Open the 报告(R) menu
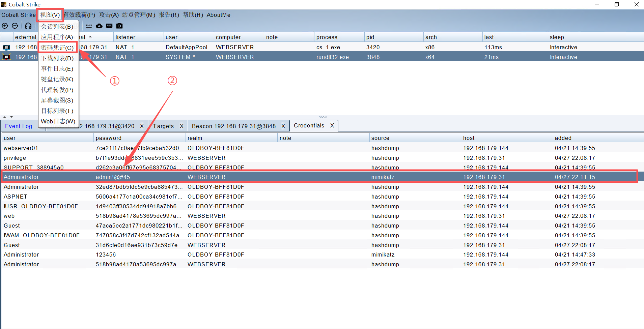Screen dimensions: 644x329 click(169, 15)
